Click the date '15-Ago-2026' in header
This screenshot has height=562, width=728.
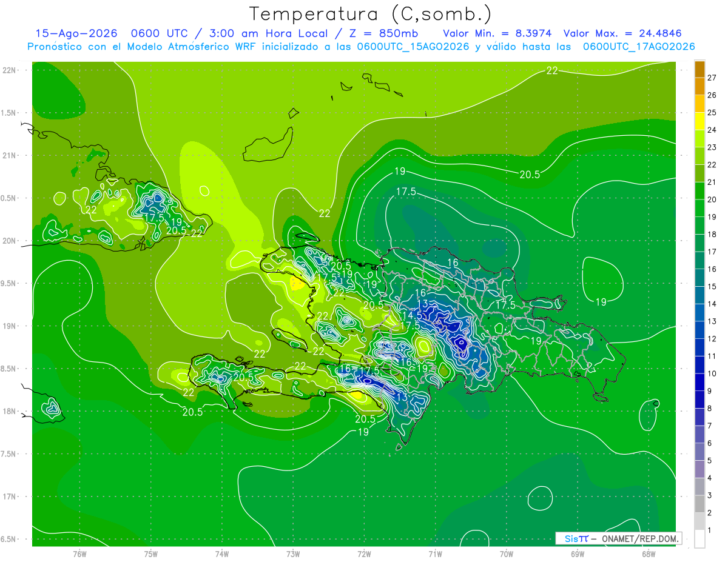(x=76, y=33)
